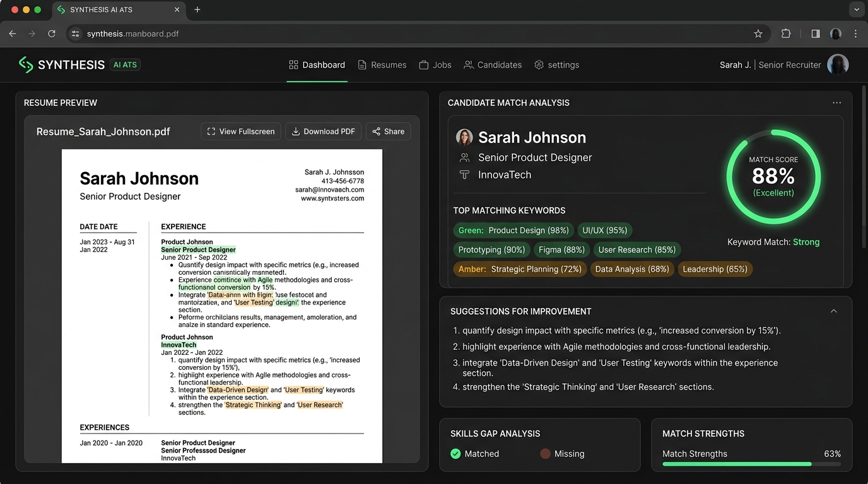Share the resume
Screen dimensions: 868x484
click(389, 132)
